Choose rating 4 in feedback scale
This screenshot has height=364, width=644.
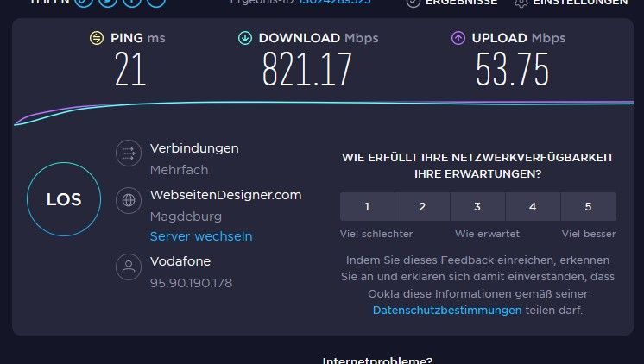pyautogui.click(x=533, y=206)
